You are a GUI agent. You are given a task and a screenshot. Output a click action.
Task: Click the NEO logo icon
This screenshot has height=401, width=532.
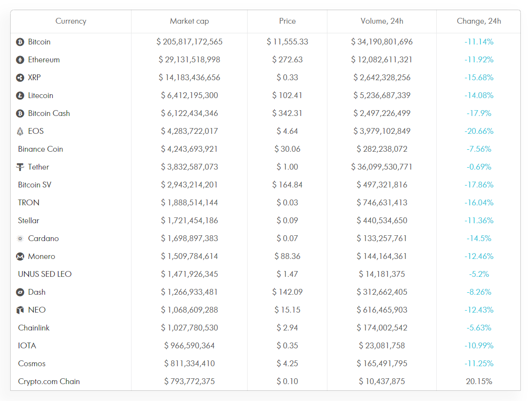pos(20,310)
